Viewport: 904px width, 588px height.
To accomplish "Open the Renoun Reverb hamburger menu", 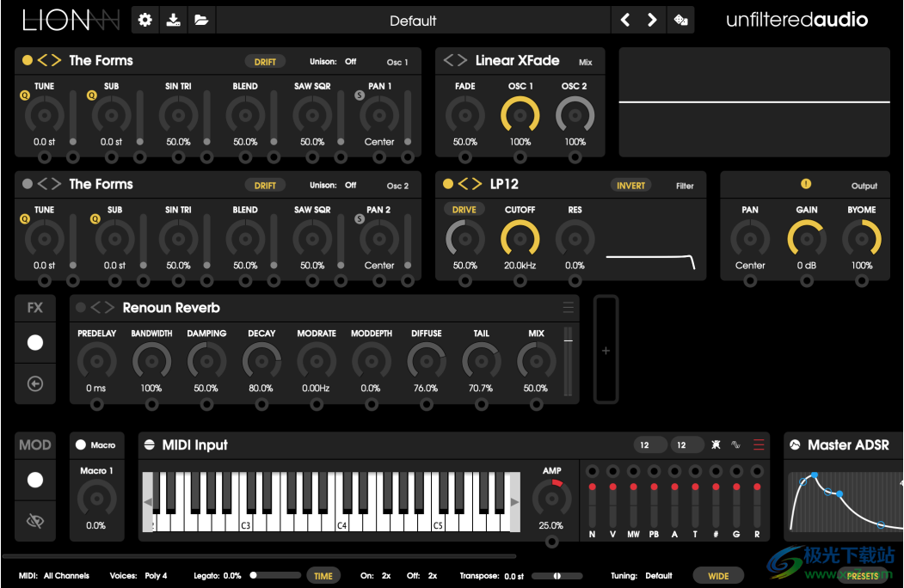I will (x=569, y=307).
